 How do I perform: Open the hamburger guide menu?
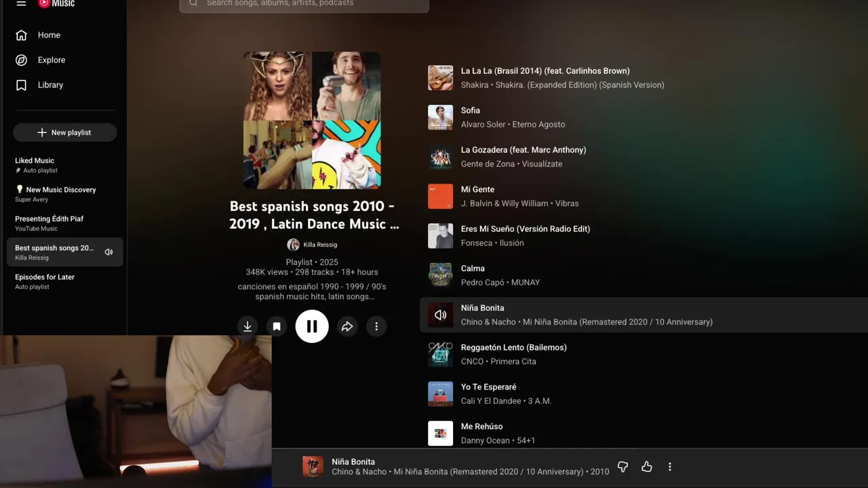21,3
